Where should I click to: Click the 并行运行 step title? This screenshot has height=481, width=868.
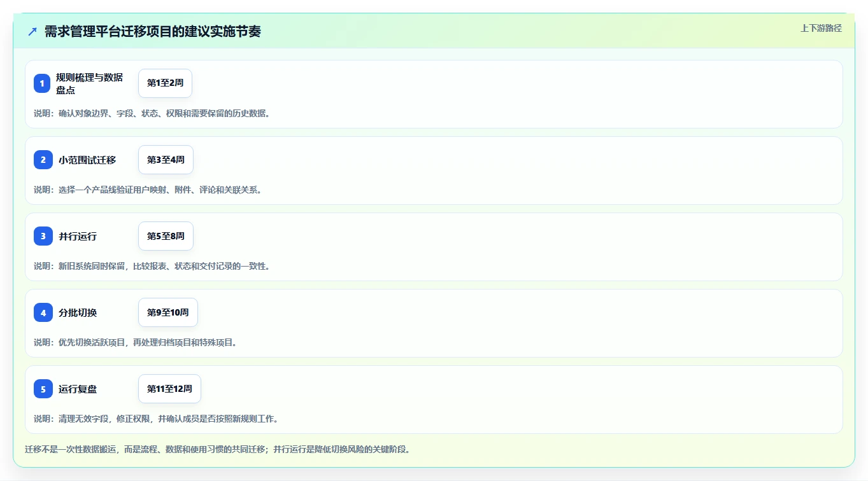click(x=78, y=236)
